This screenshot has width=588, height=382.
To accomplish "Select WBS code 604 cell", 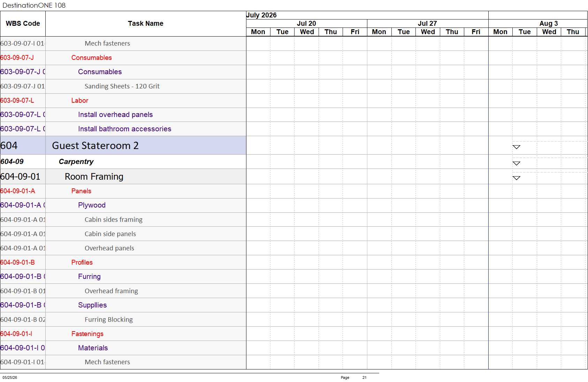I will point(23,146).
